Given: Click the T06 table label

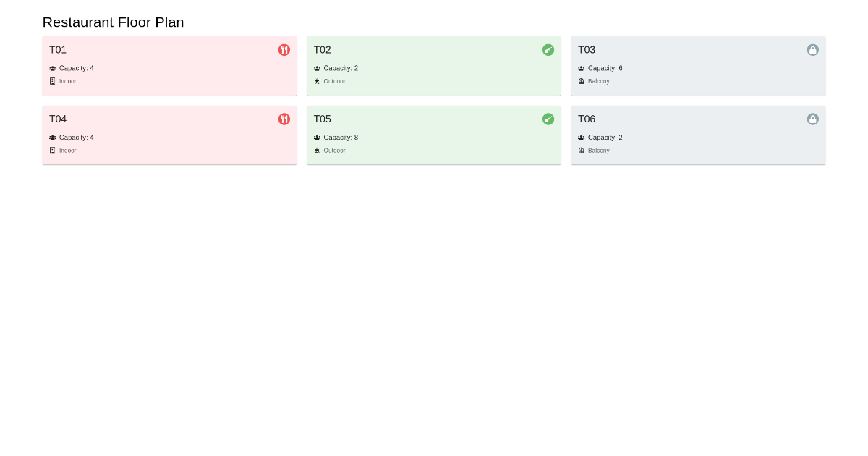Looking at the screenshot, I should (x=586, y=119).
